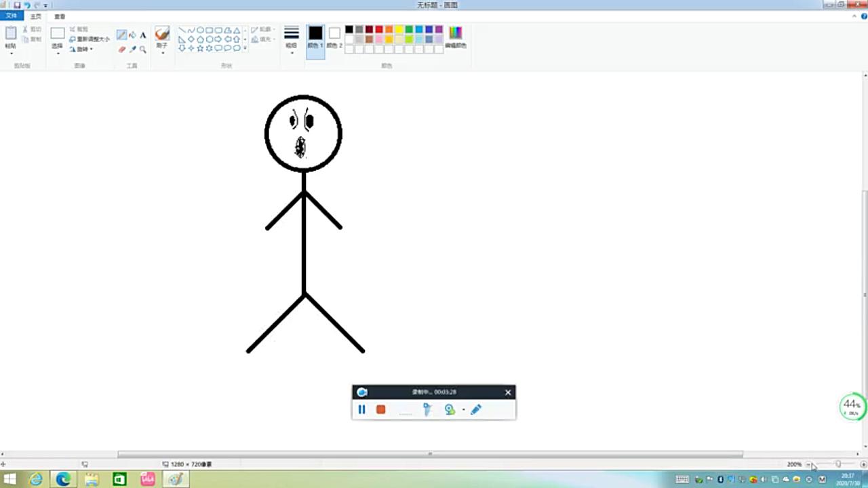Select the Fill with color bucket
Screen dimensions: 868x488
[x=132, y=35]
